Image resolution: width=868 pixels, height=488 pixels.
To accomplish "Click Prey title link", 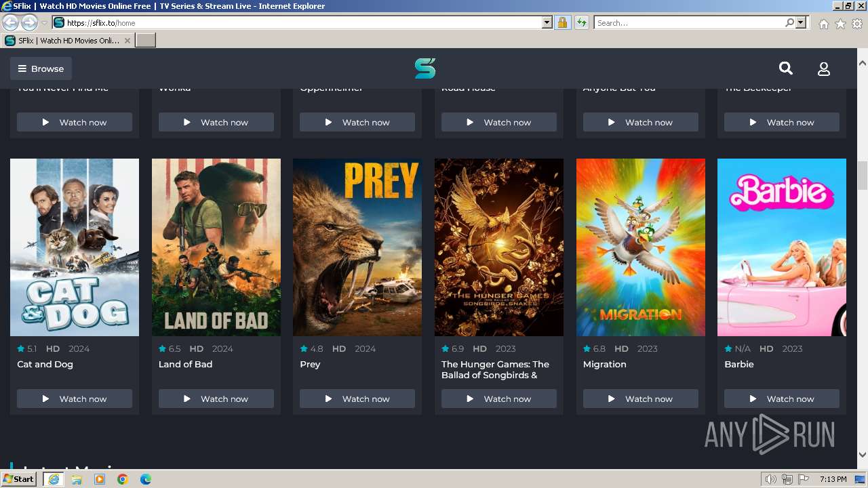I will 310,364.
